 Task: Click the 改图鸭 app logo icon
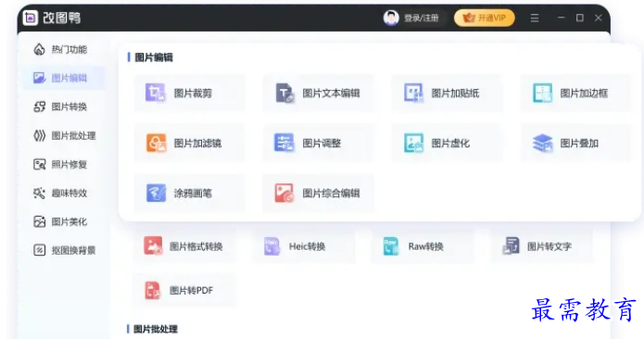coord(31,18)
